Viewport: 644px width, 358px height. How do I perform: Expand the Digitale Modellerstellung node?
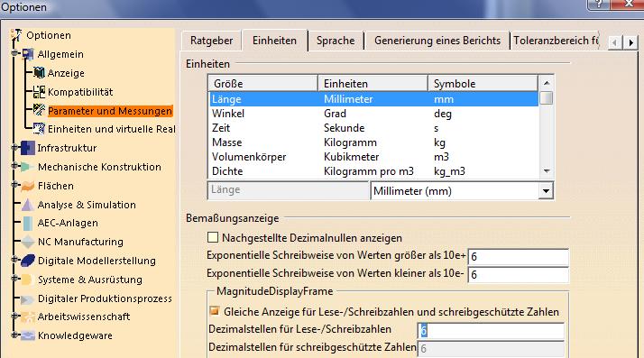pos(14,260)
